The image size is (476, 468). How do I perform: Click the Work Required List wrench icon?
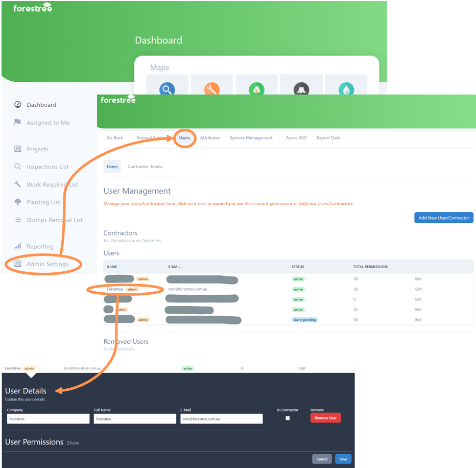tap(17, 184)
